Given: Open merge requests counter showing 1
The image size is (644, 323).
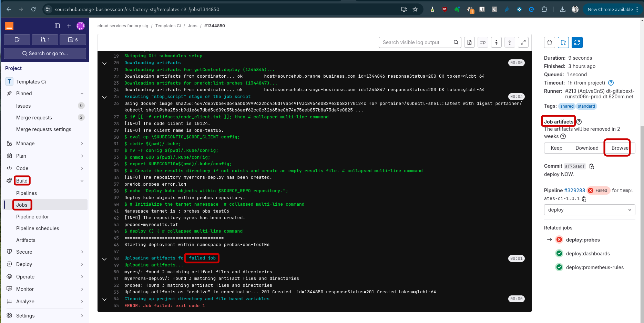Looking at the screenshot, I should 45,40.
